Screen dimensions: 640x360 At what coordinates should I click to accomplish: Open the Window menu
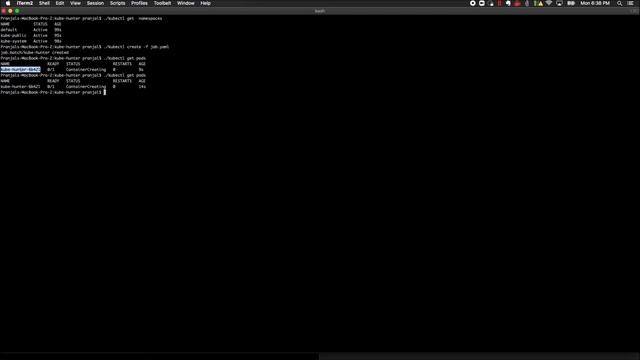coord(186,3)
